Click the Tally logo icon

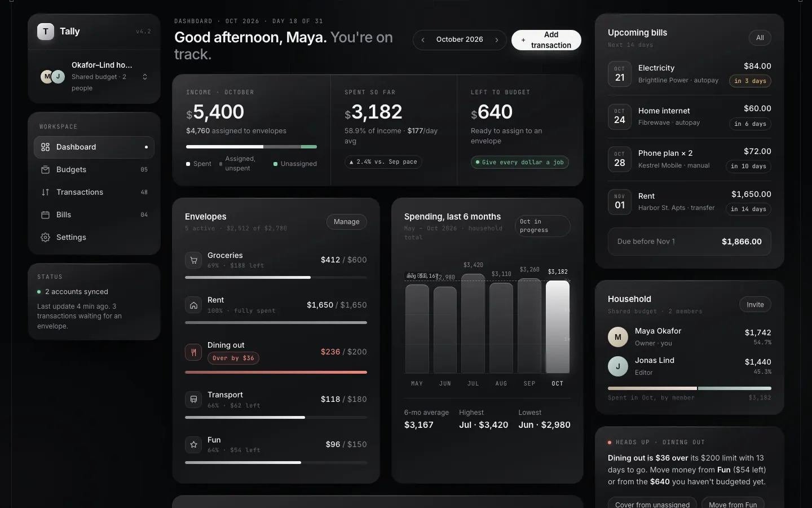pos(46,32)
